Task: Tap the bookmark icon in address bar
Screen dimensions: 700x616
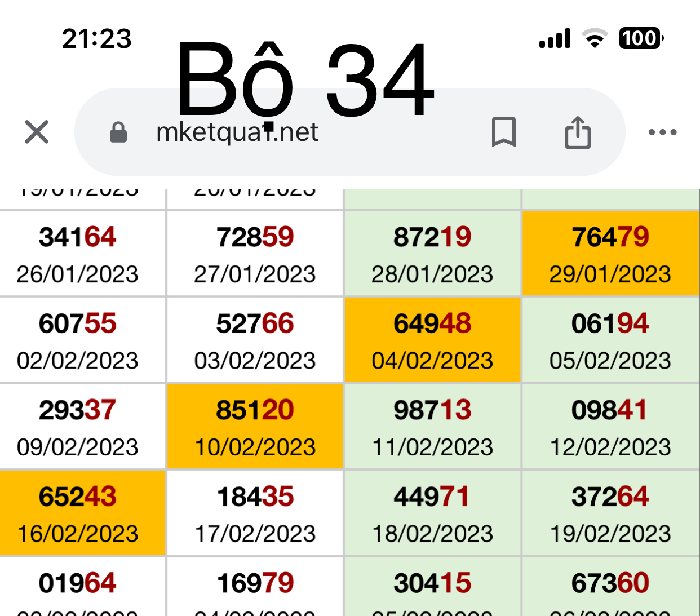Action: pyautogui.click(x=503, y=132)
